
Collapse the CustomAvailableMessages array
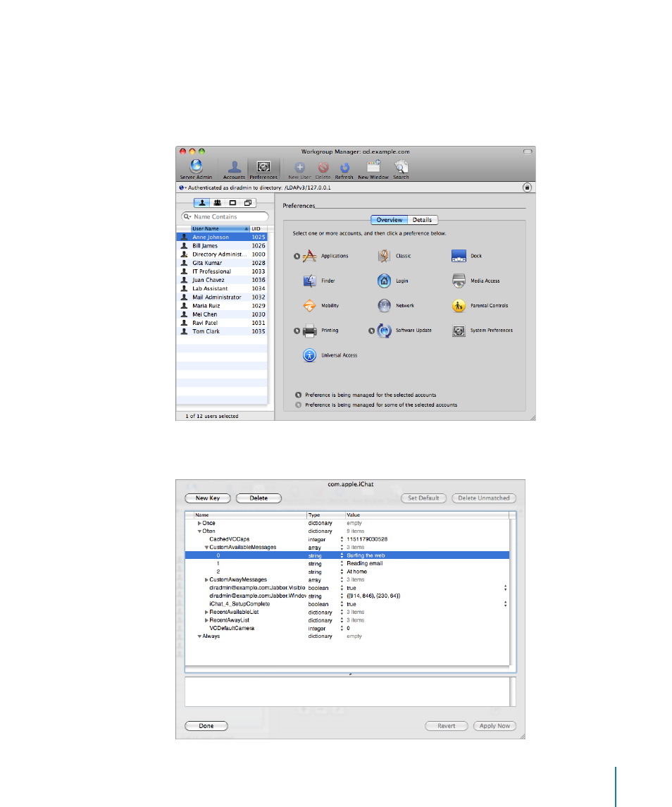(x=206, y=548)
